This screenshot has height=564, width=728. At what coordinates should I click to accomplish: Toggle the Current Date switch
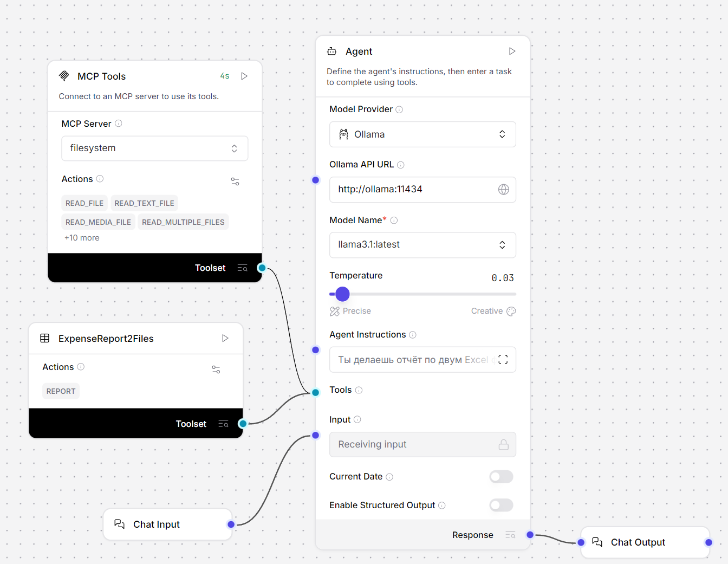(501, 477)
